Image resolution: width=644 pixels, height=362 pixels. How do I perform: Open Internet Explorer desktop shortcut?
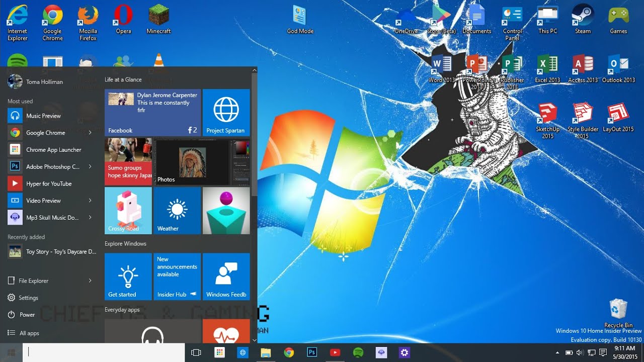pos(18,23)
